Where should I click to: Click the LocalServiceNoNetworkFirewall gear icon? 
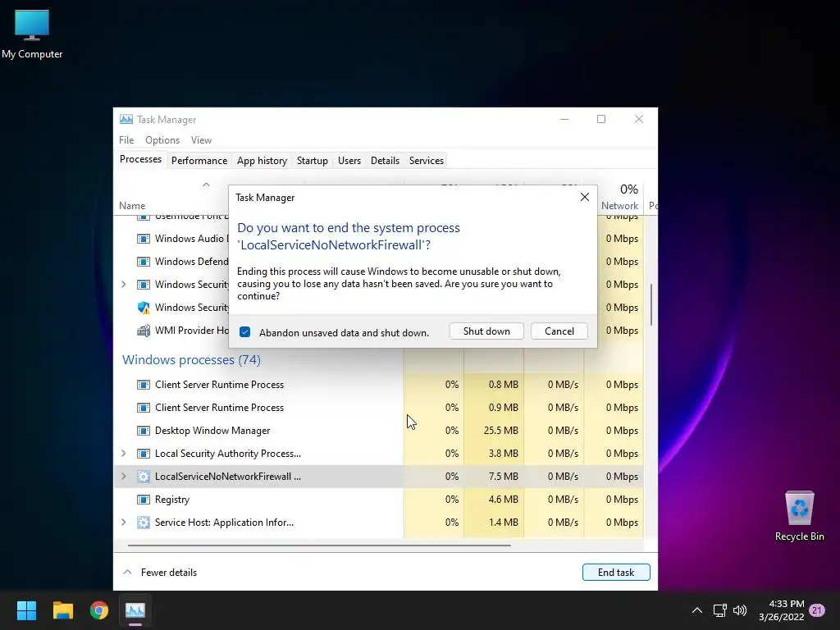pos(143,477)
